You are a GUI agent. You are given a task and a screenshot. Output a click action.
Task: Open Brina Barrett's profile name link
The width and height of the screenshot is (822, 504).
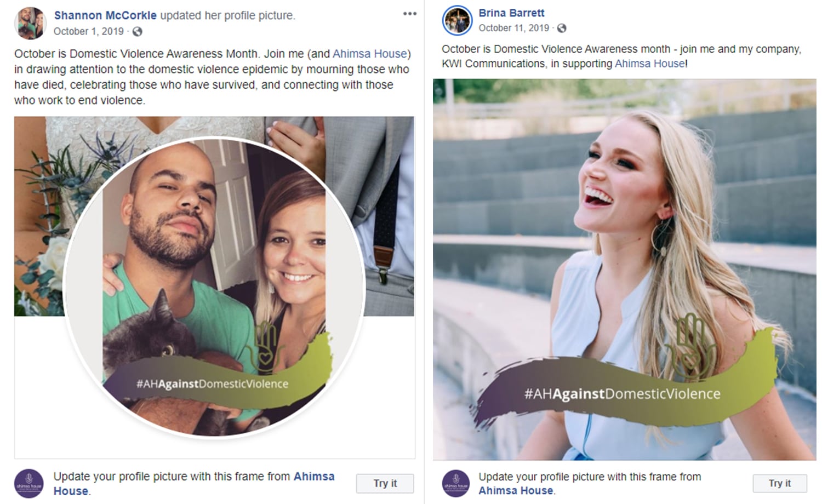coord(511,13)
